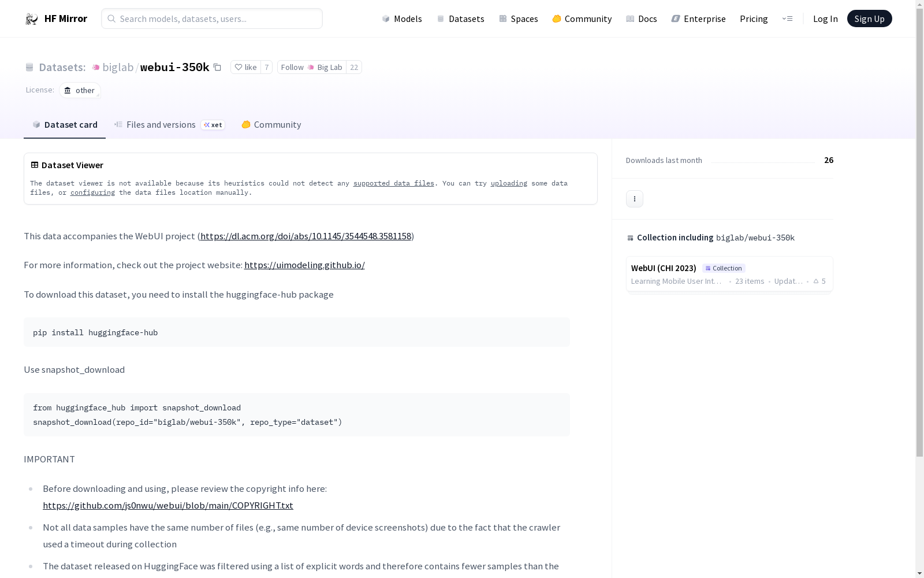
Task: Open the COPYRIGHT.txt GitHub link
Action: pos(168,505)
